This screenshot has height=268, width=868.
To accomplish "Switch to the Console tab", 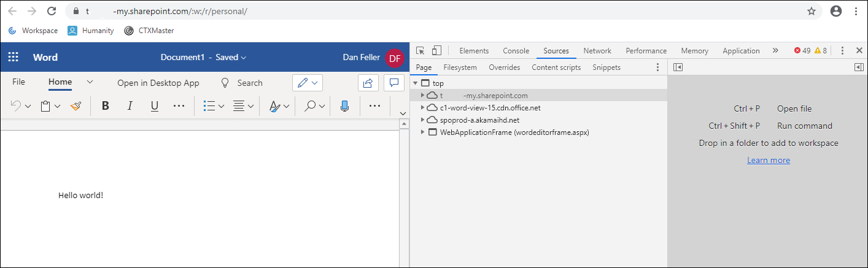I will tap(516, 51).
